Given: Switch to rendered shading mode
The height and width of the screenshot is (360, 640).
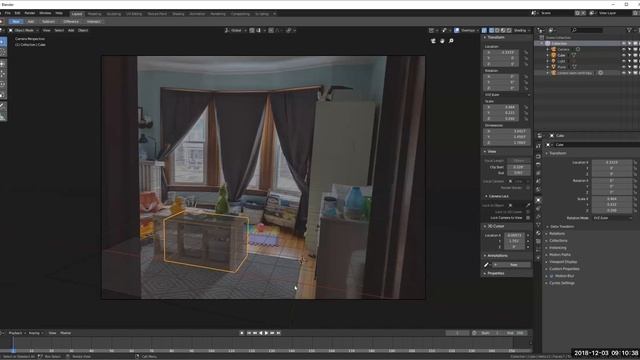Looking at the screenshot, I should (509, 30).
